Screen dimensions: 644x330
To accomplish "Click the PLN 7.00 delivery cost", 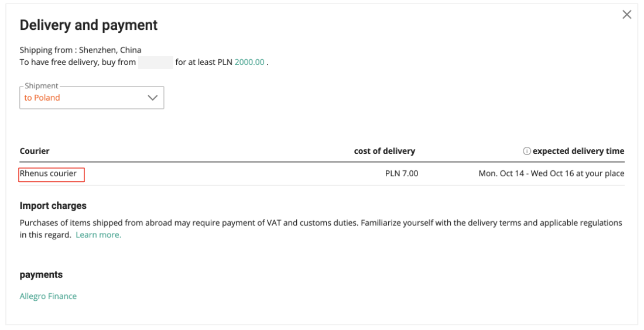I will tap(401, 174).
